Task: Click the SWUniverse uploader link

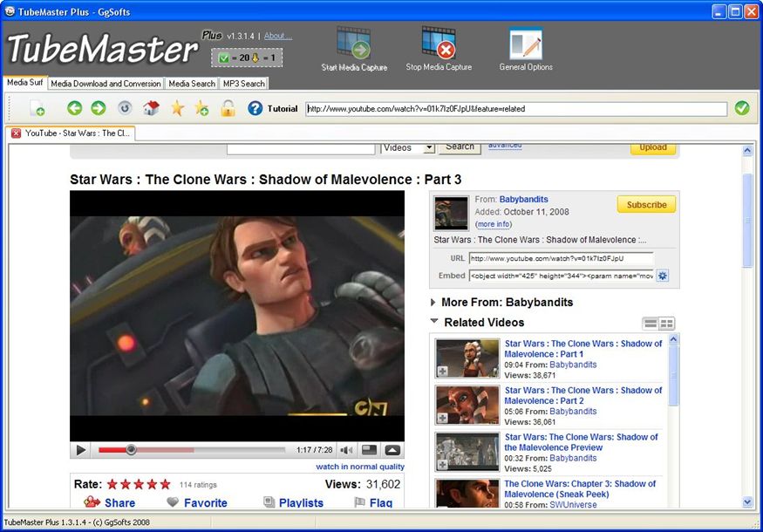Action: pyautogui.click(x=573, y=505)
